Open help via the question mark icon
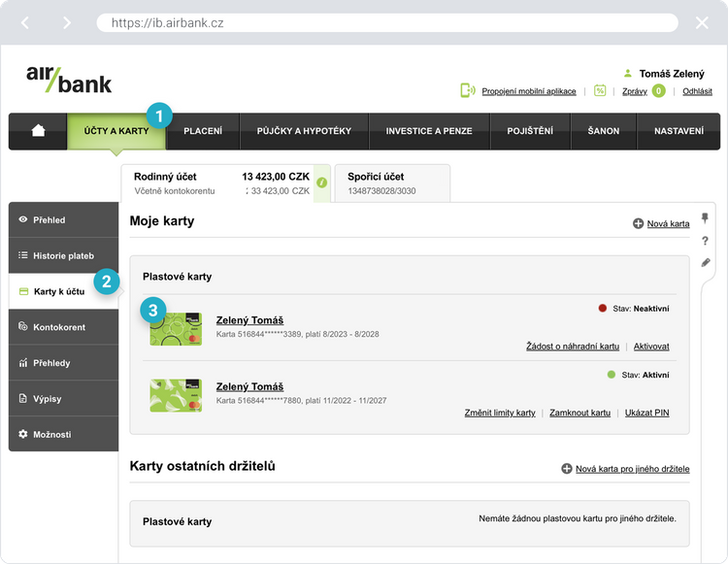The image size is (728, 564). pyautogui.click(x=706, y=241)
